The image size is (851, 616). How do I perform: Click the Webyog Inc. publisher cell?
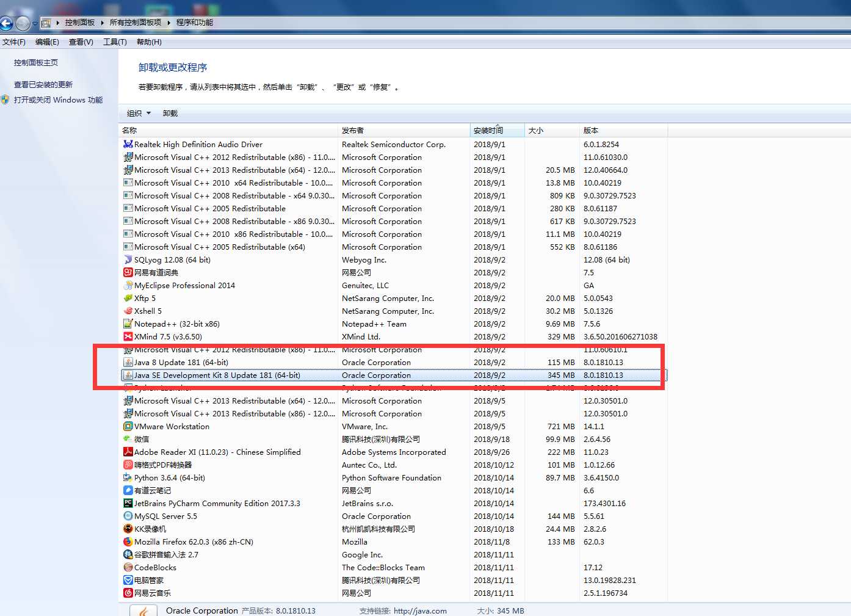click(364, 260)
